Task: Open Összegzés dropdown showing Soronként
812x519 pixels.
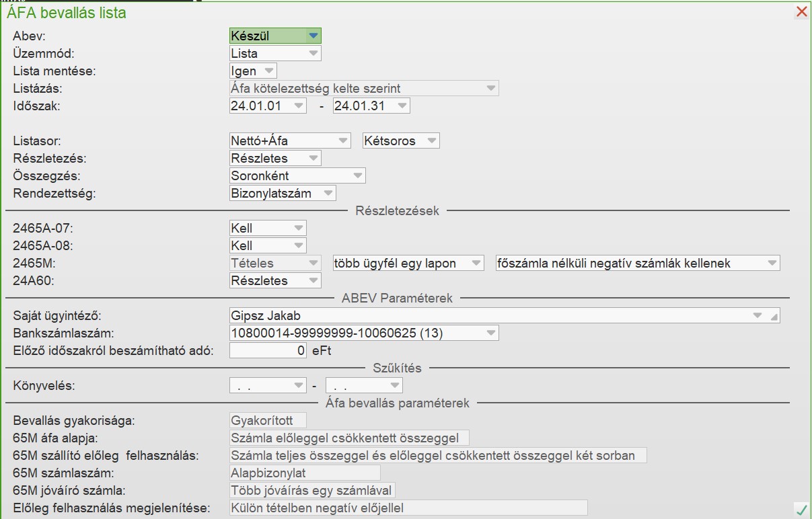Action: pyautogui.click(x=297, y=175)
